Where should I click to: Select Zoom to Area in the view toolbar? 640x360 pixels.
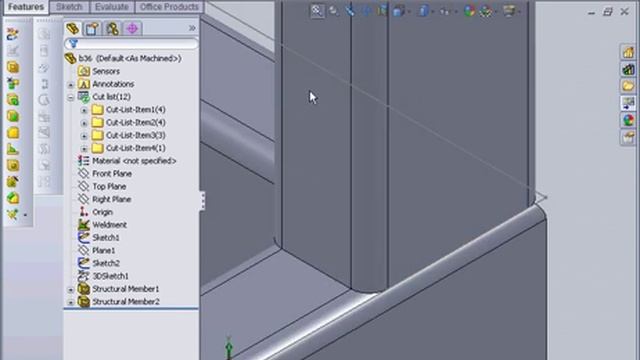click(x=333, y=11)
